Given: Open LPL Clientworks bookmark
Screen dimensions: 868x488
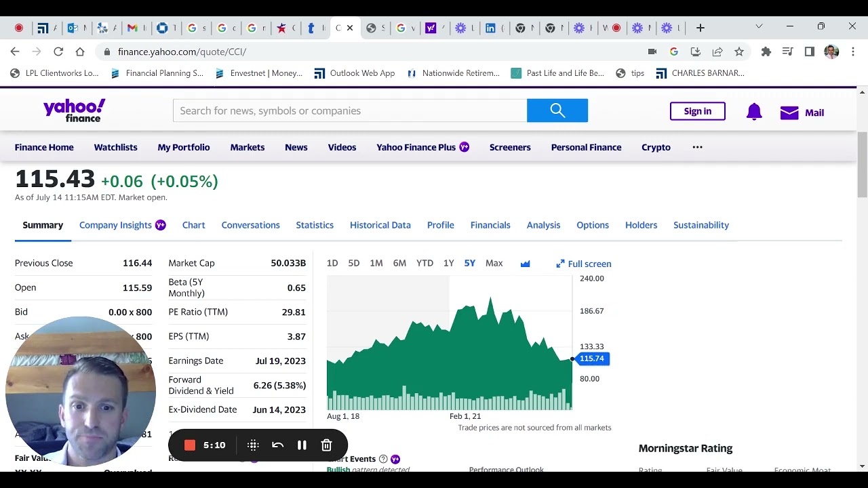Looking at the screenshot, I should pos(54,73).
